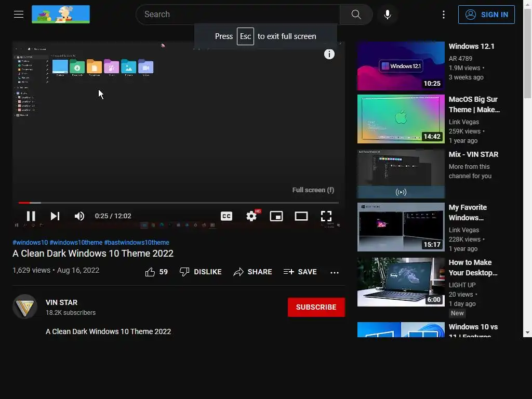Share this video
Screen dimensions: 532x399
pos(253,272)
